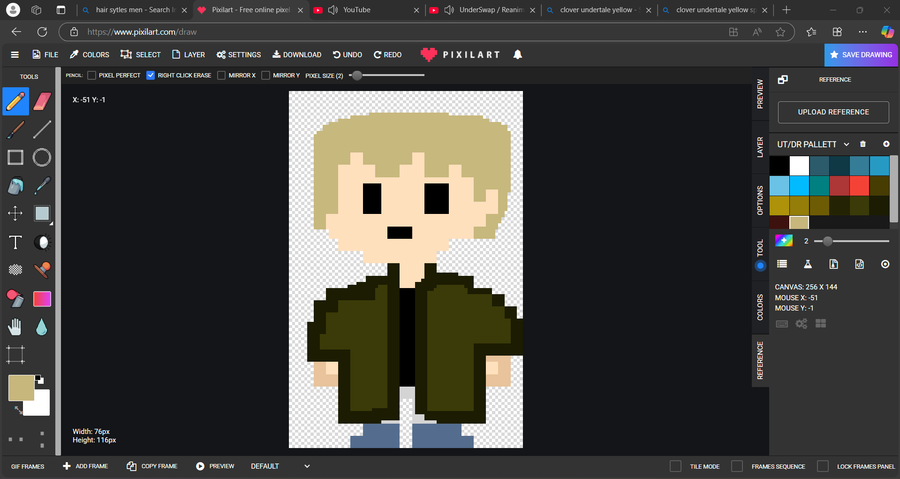
Task: Open the hamburger main menu
Action: pyautogui.click(x=15, y=54)
